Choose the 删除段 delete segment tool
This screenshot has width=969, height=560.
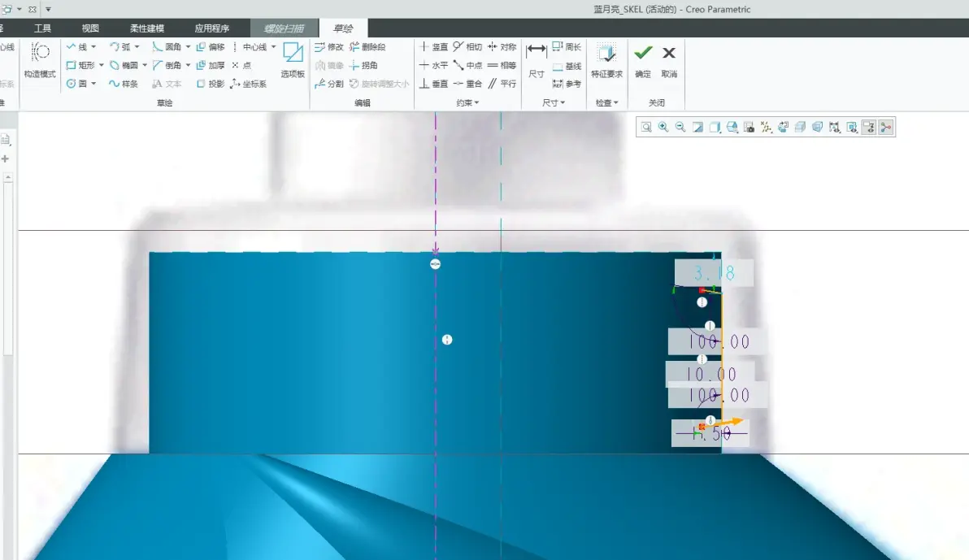[367, 47]
